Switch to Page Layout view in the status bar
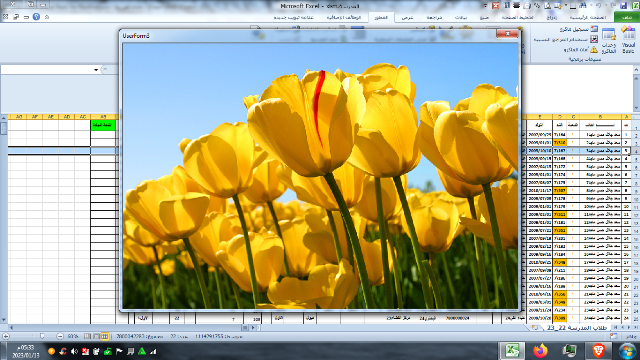Viewport: 640px width, 360px height. coord(96,336)
